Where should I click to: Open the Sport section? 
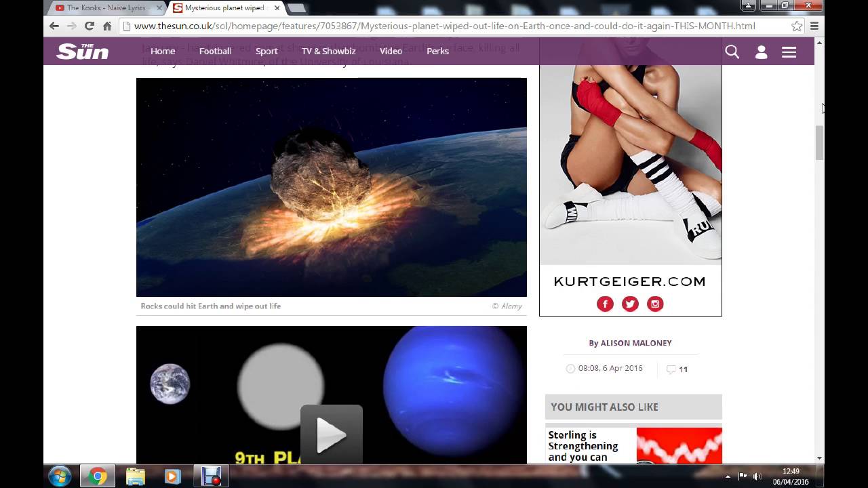(x=267, y=51)
